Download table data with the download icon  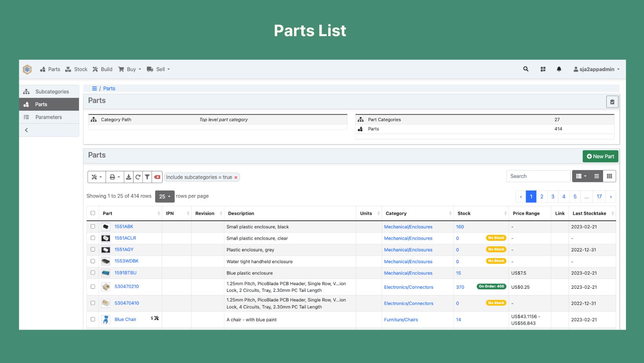(x=128, y=177)
